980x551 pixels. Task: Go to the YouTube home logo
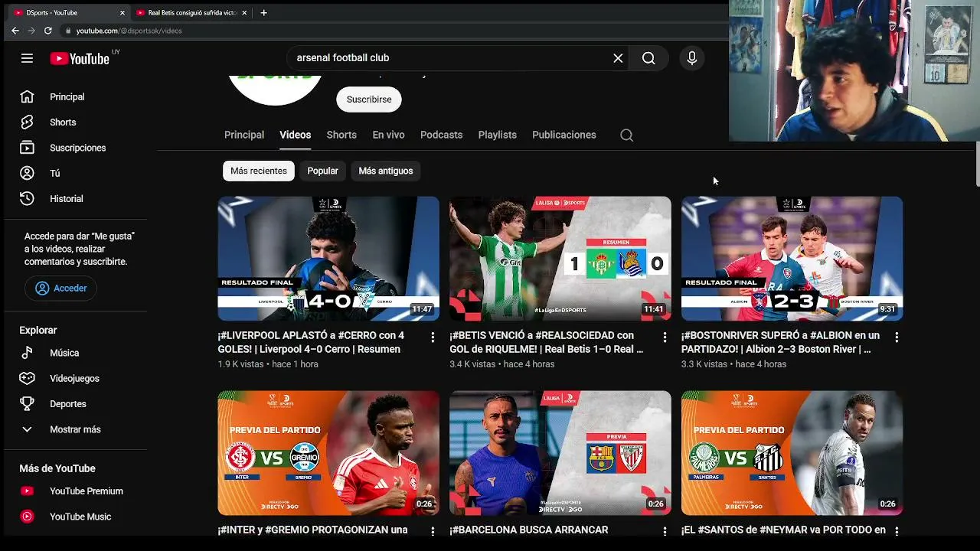80,59
